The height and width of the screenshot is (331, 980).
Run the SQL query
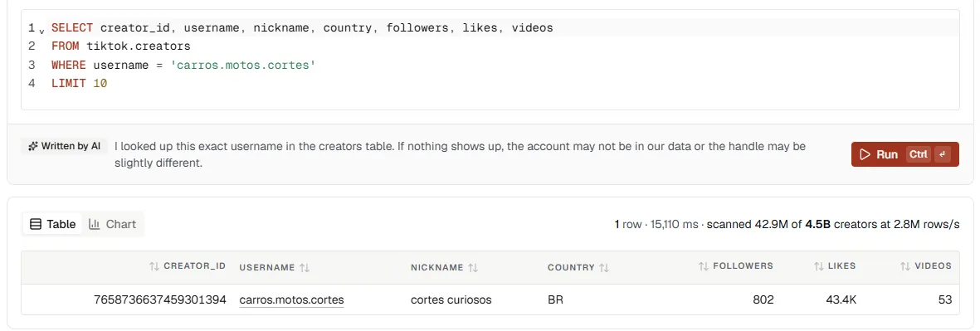tap(905, 154)
